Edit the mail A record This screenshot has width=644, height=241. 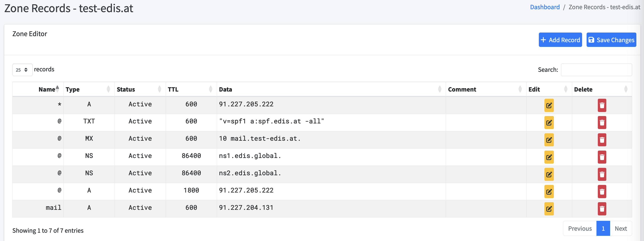point(549,209)
